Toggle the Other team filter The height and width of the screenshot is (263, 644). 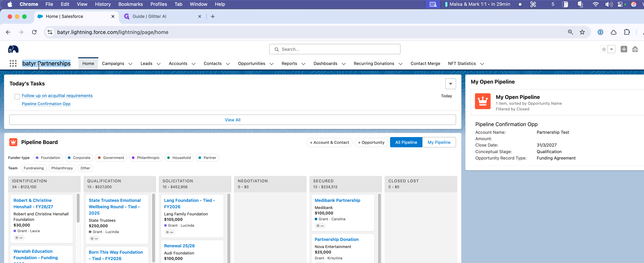click(85, 168)
